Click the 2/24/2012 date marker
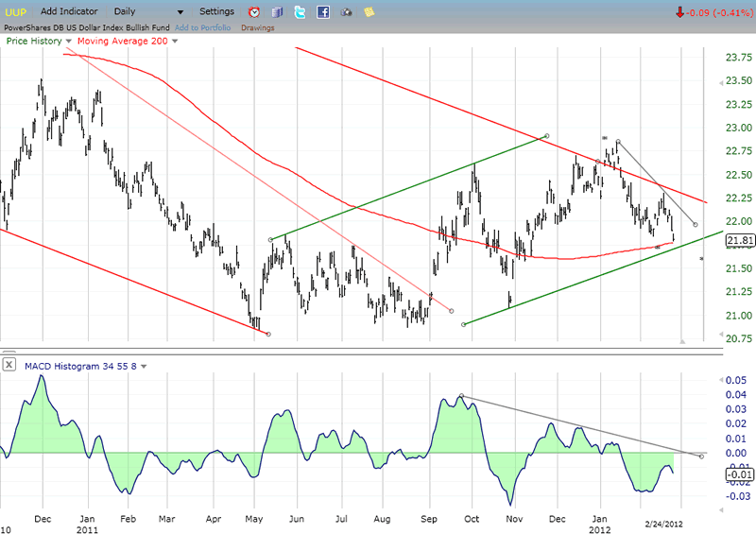Viewport: 756px width, 534px height. click(x=661, y=521)
